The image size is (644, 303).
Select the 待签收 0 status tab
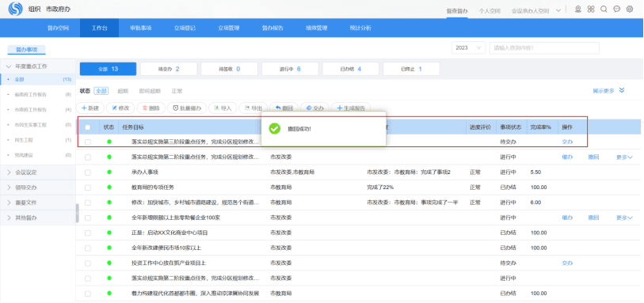coord(229,69)
